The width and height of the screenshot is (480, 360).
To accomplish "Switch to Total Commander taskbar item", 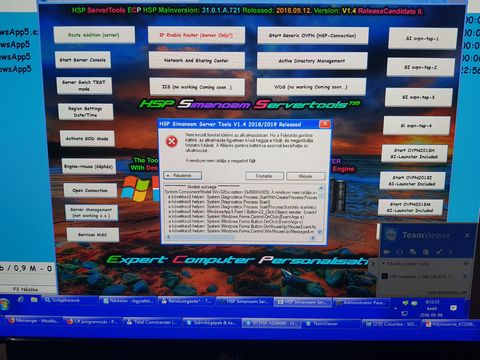I will [x=152, y=322].
